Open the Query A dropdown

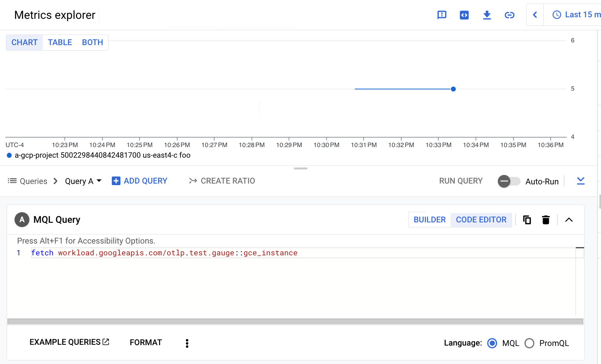83,181
